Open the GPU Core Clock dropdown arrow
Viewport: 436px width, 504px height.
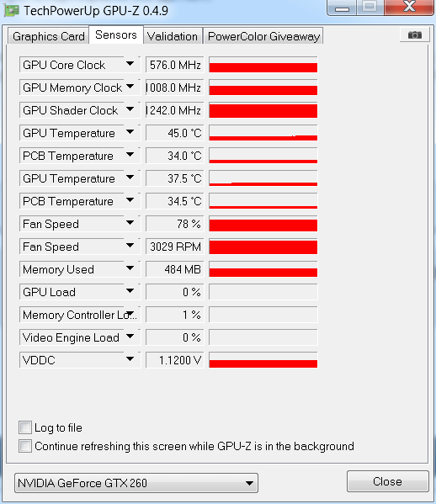130,64
